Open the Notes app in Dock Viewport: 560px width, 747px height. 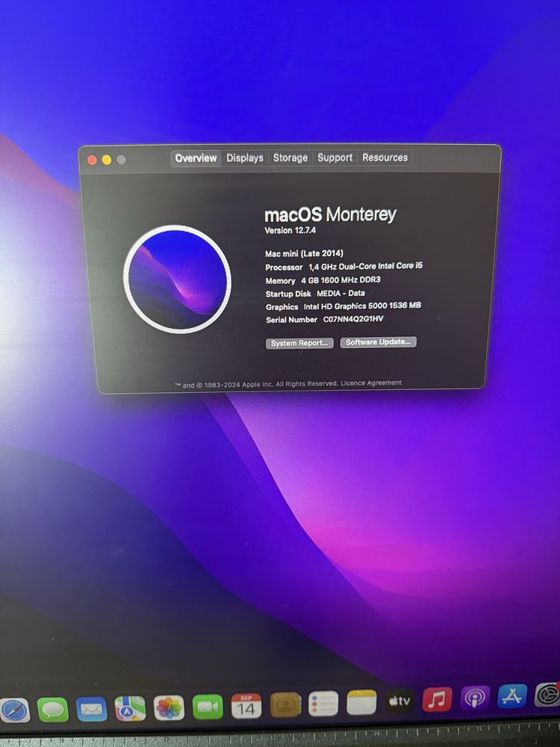361,702
